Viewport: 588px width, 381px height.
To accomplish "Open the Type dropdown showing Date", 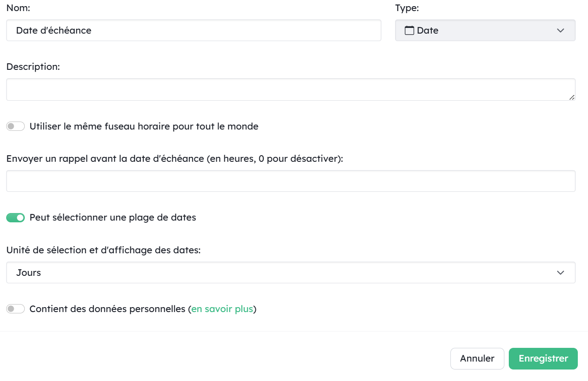I will (x=485, y=30).
